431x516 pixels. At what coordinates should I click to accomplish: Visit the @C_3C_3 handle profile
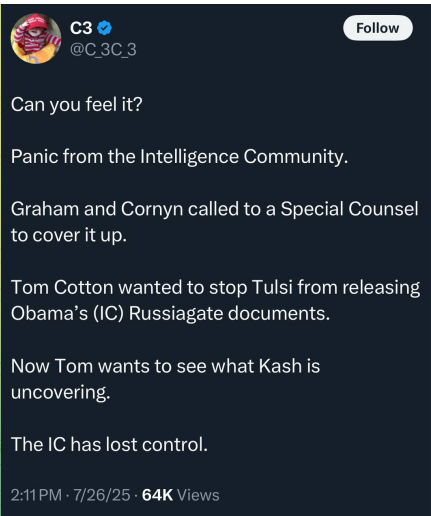[x=103, y=50]
